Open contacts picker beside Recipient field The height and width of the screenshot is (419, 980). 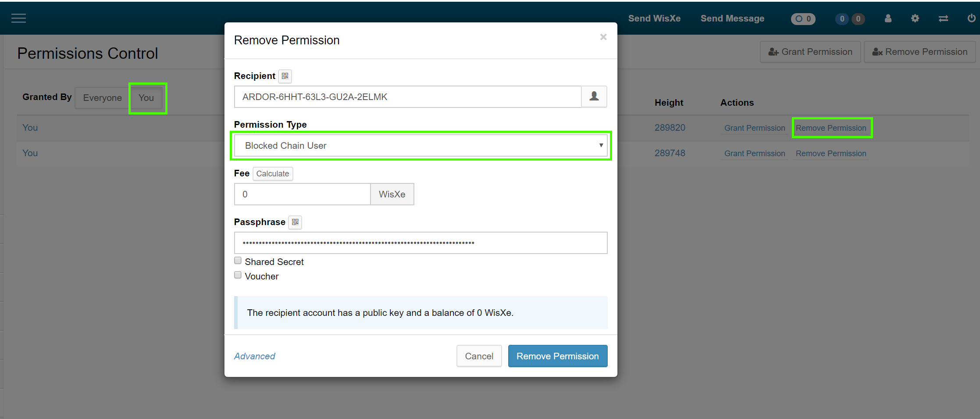tap(594, 97)
